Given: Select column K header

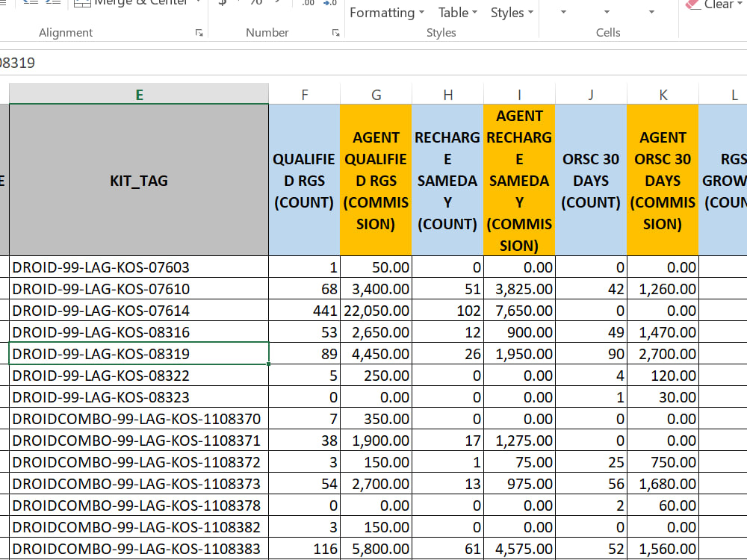Looking at the screenshot, I should pyautogui.click(x=663, y=94).
